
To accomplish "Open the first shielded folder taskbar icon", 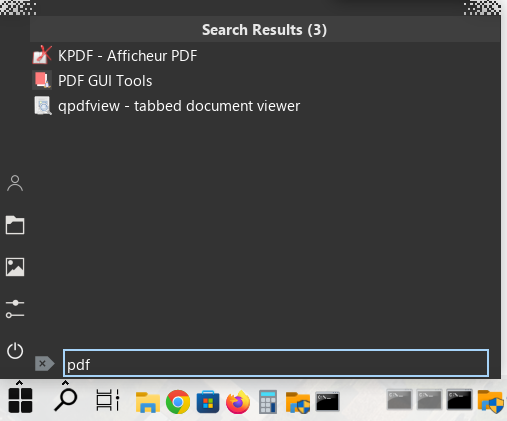I will pyautogui.click(x=298, y=402).
